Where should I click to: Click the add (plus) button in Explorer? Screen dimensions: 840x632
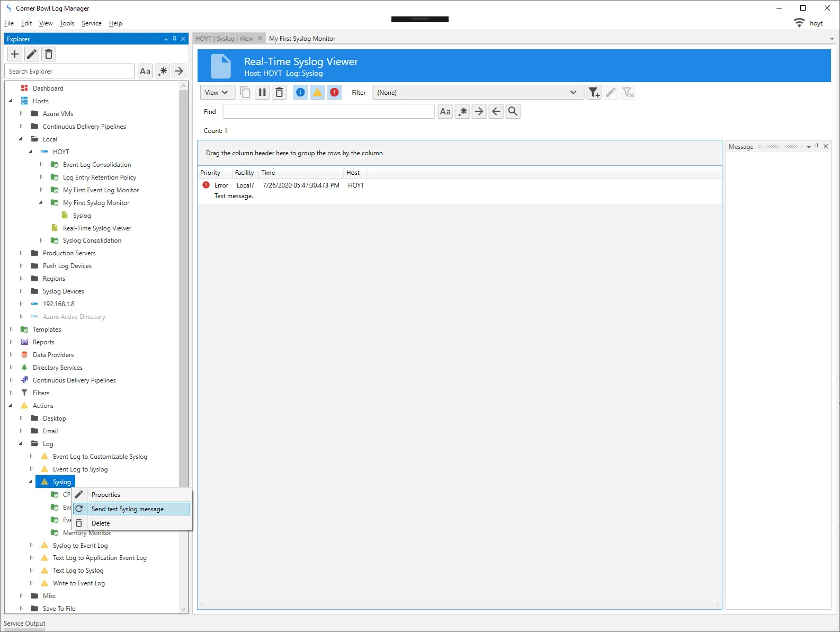click(x=15, y=54)
